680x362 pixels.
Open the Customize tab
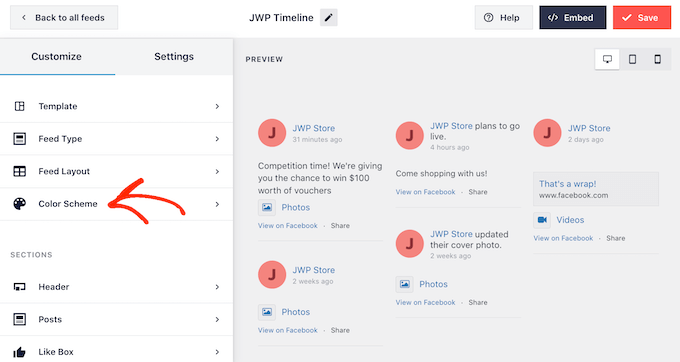57,57
